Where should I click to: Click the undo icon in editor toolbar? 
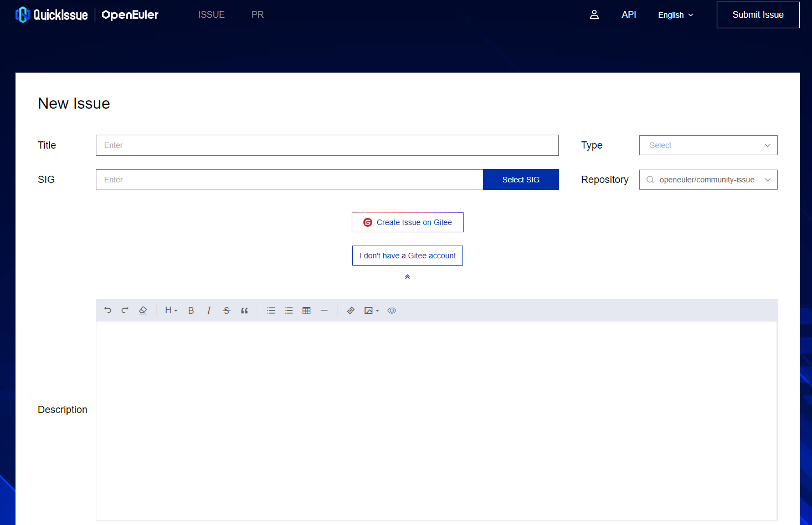107,310
